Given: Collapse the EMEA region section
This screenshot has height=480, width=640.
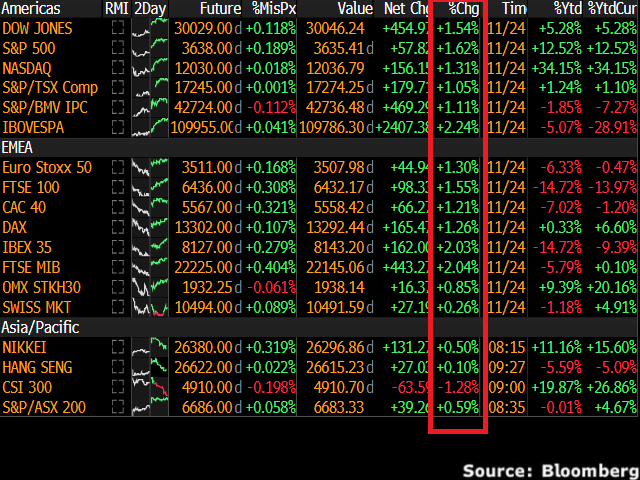Looking at the screenshot, I should coord(17,147).
